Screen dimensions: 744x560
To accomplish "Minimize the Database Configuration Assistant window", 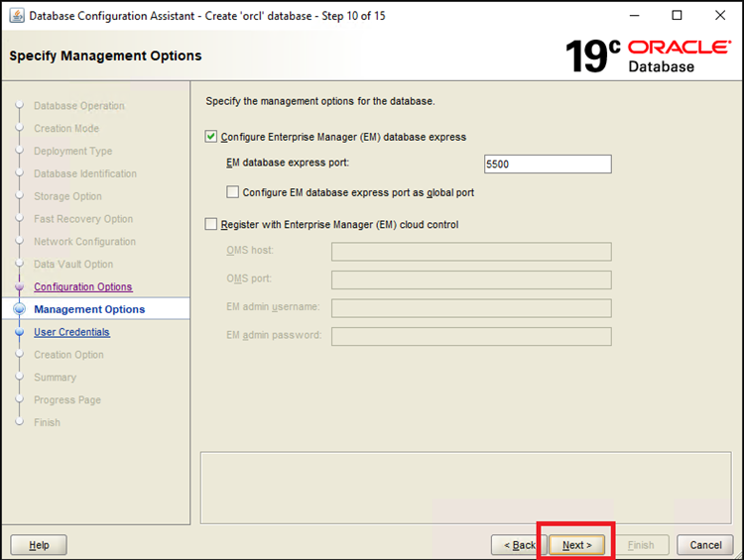I will coord(635,16).
